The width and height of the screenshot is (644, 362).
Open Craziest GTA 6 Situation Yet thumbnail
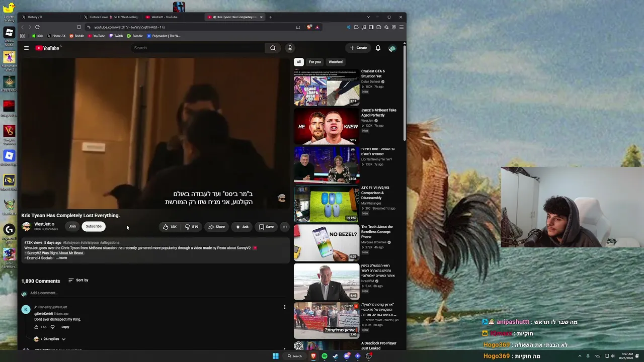[x=327, y=87]
